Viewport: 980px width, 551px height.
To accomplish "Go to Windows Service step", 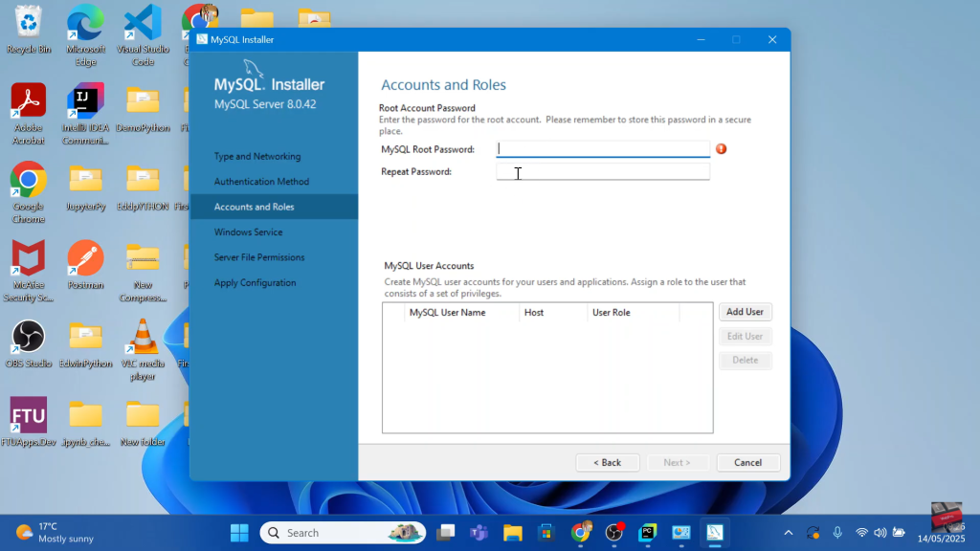I will pyautogui.click(x=248, y=231).
